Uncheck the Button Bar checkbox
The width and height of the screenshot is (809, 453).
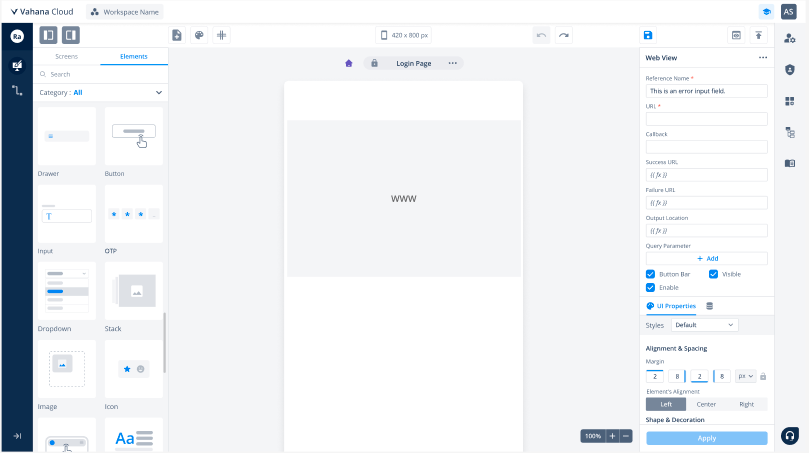click(x=651, y=274)
